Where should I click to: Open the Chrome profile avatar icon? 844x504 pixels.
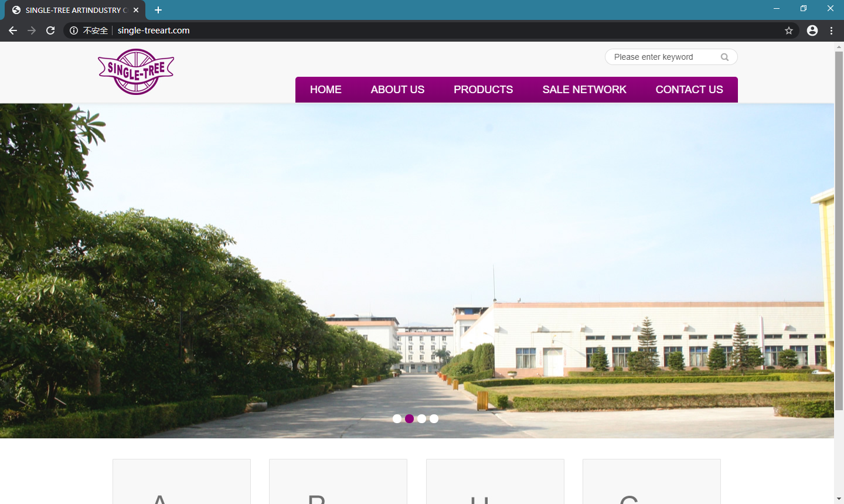click(812, 30)
